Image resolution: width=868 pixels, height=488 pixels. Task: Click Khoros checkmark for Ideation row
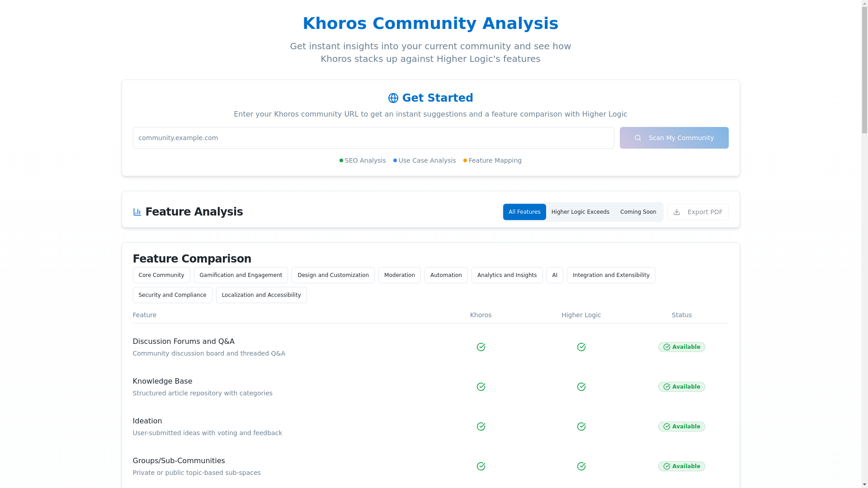pos(481,427)
